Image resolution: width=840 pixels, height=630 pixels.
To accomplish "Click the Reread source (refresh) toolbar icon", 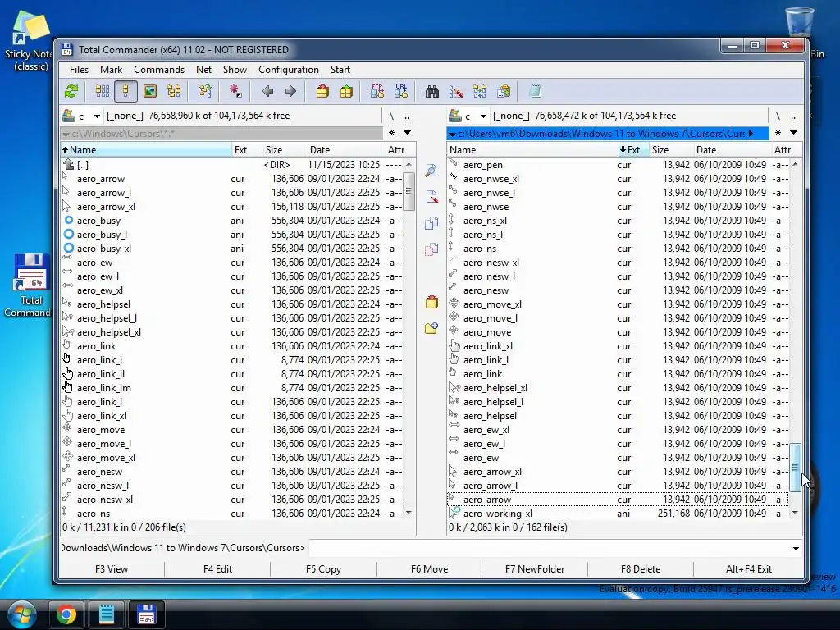I will coord(71,91).
